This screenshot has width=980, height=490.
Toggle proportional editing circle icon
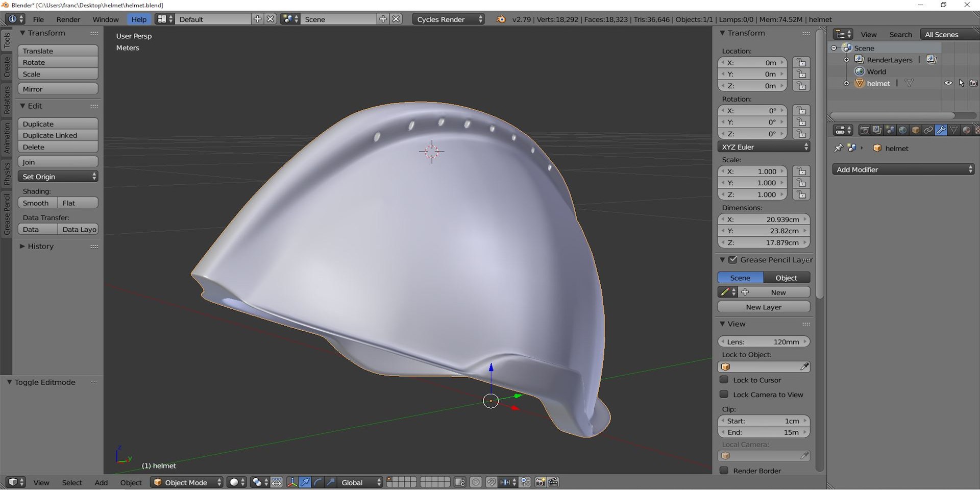tap(476, 482)
